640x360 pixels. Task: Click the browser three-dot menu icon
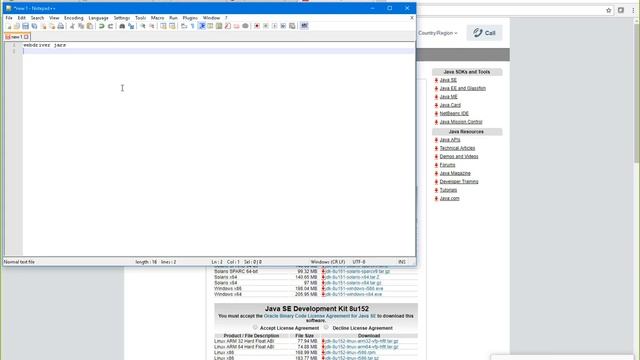[633, 10]
